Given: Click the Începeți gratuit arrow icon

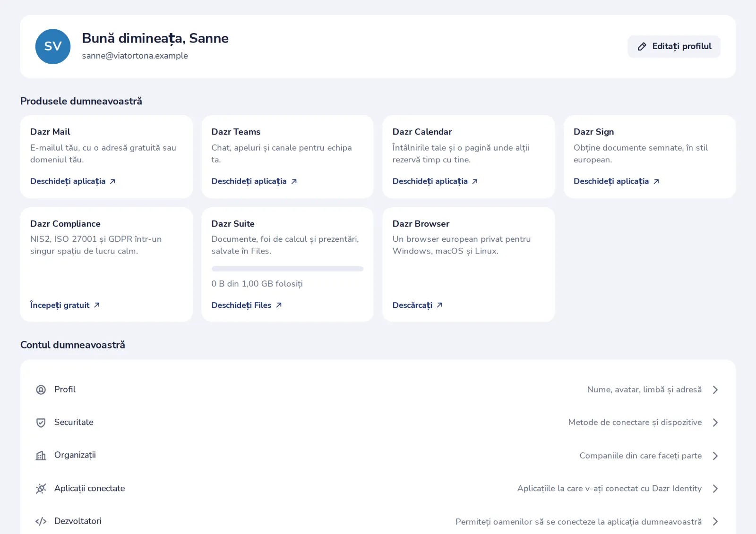Looking at the screenshot, I should click(97, 305).
